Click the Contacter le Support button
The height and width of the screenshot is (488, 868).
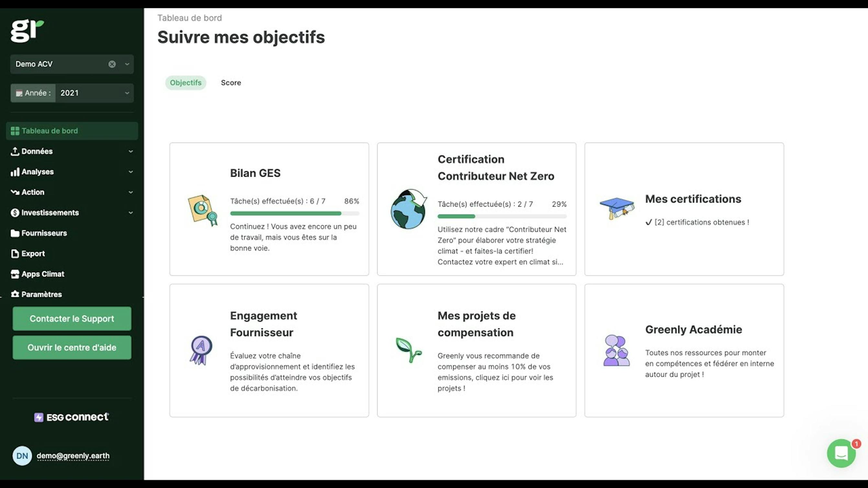[72, 318]
